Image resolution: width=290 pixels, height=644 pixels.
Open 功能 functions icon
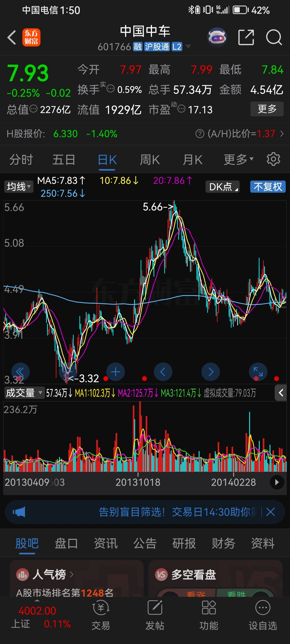(209, 615)
